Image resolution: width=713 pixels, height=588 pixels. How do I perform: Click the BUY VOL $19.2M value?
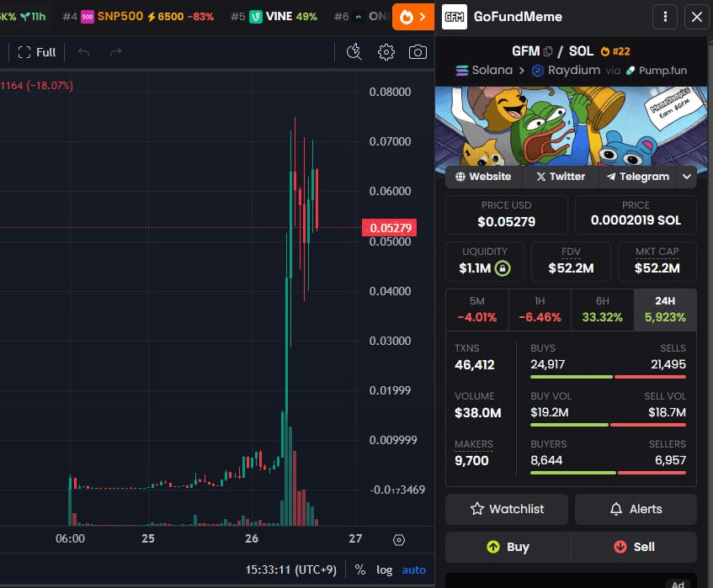coord(550,412)
